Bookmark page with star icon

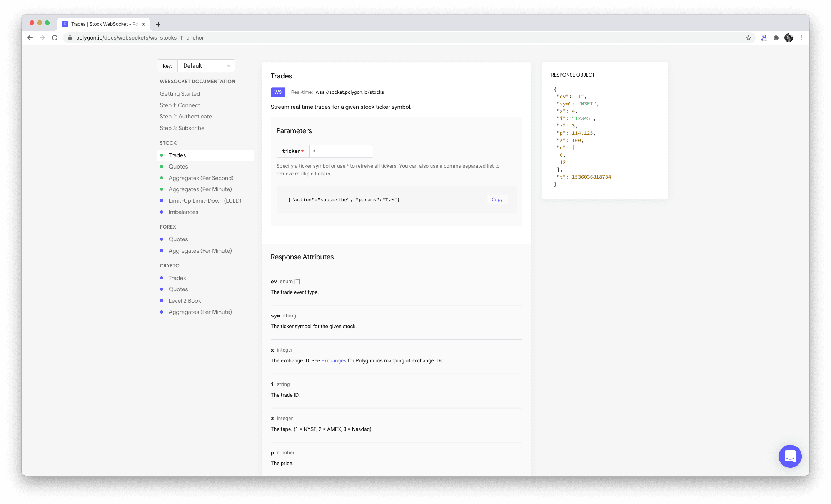[748, 38]
